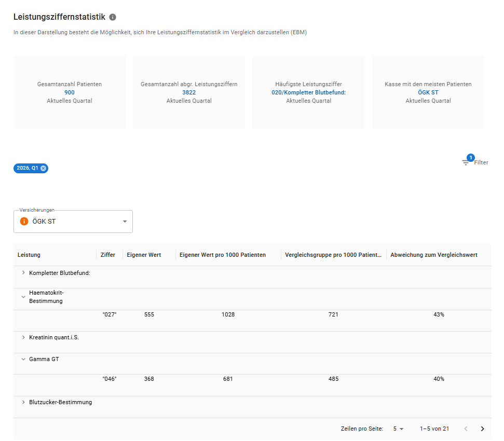The width and height of the screenshot is (504, 441).
Task: Click the previous page arrow
Action: pos(466,429)
